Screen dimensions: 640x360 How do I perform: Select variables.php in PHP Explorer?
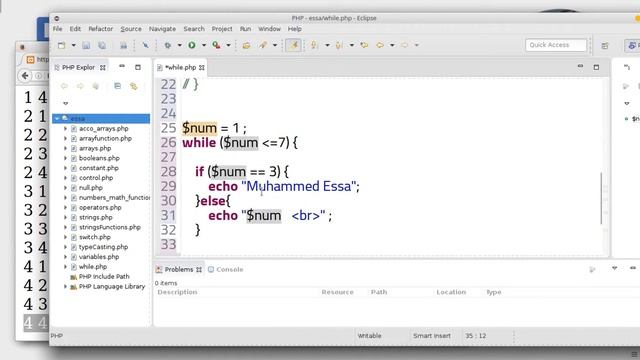(x=99, y=257)
